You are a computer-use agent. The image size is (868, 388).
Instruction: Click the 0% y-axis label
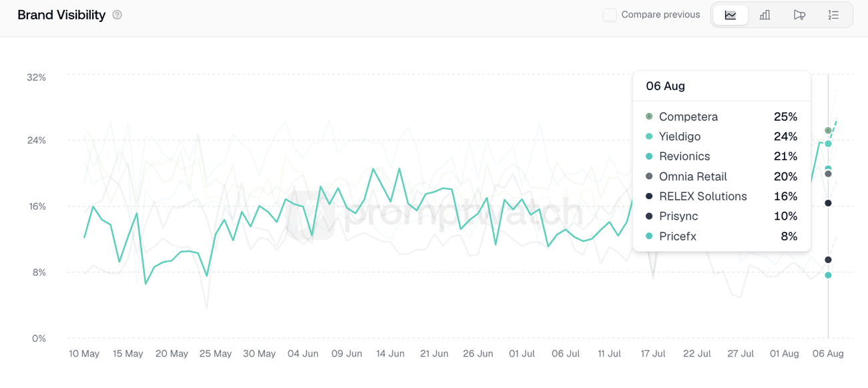[x=39, y=339]
